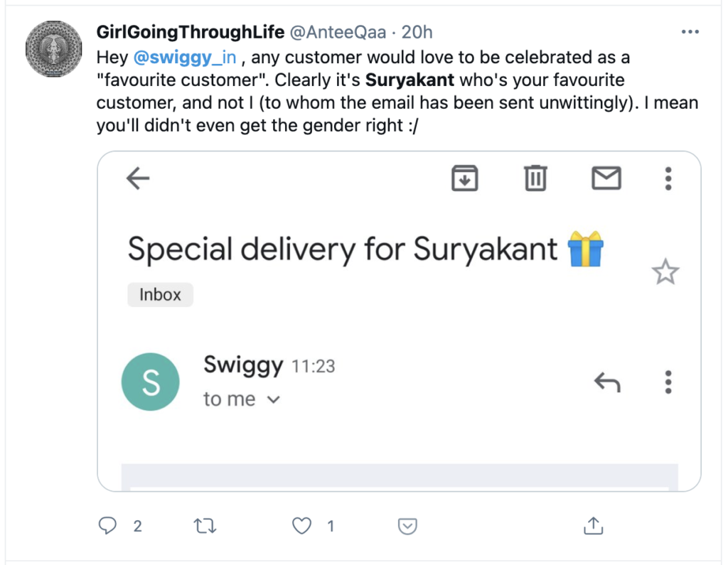The width and height of the screenshot is (728, 565).
Task: Open email's top three-dot overflow menu
Action: [668, 178]
